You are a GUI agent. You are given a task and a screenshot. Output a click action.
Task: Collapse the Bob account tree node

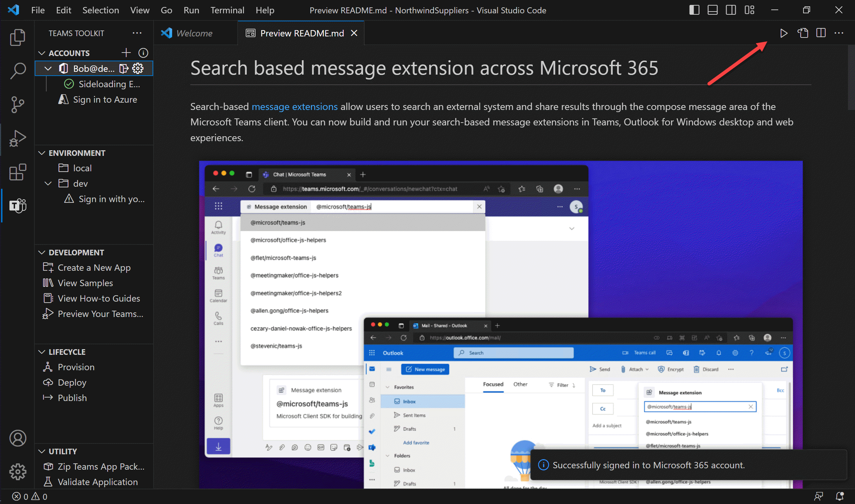pyautogui.click(x=48, y=69)
